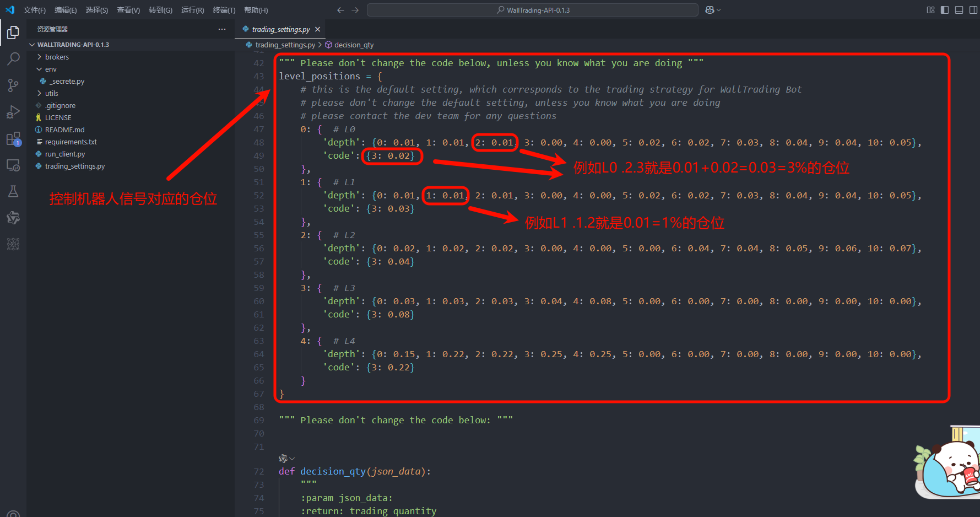Collapse the env folder
This screenshot has height=517, width=980.
(51, 69)
